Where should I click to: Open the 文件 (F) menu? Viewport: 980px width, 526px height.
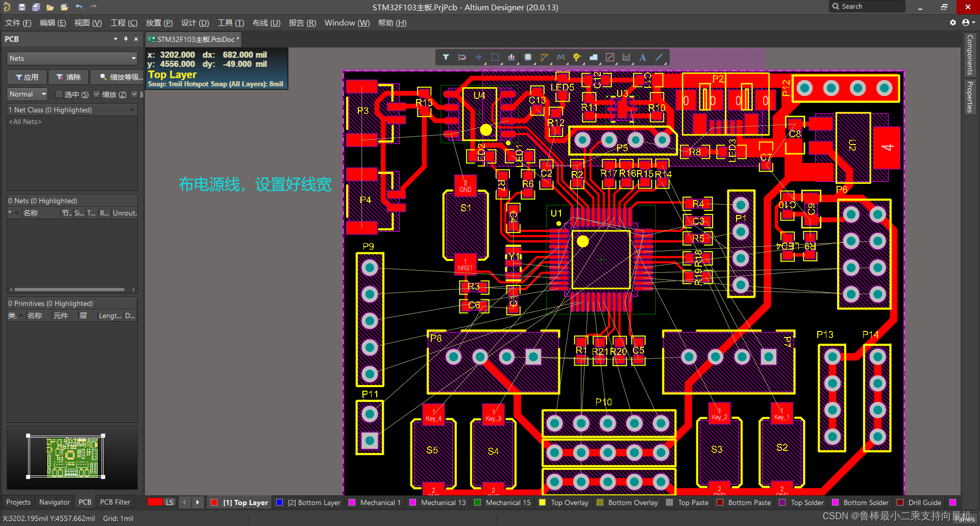(x=18, y=23)
